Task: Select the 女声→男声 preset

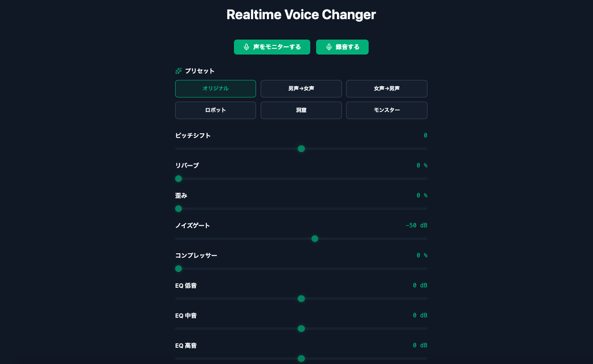Action: (387, 89)
